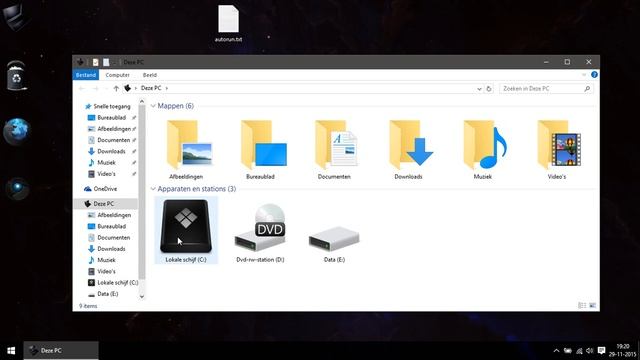Click the help question mark icon

coord(594,75)
